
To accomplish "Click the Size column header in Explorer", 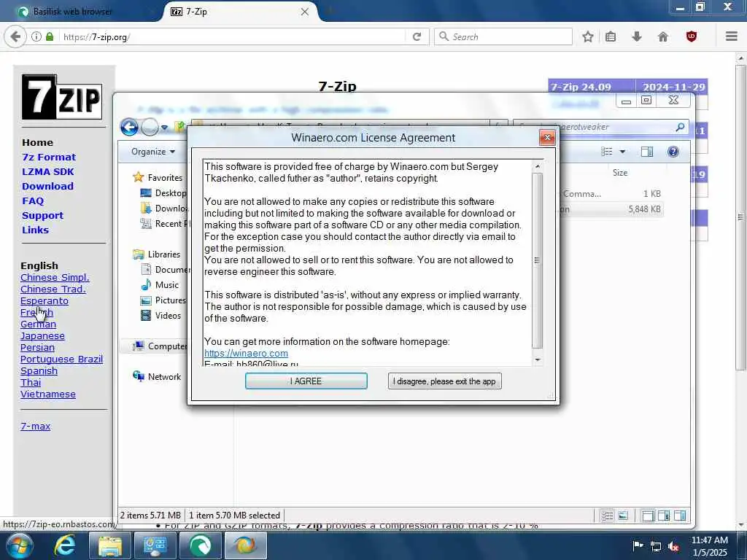I will click(620, 173).
